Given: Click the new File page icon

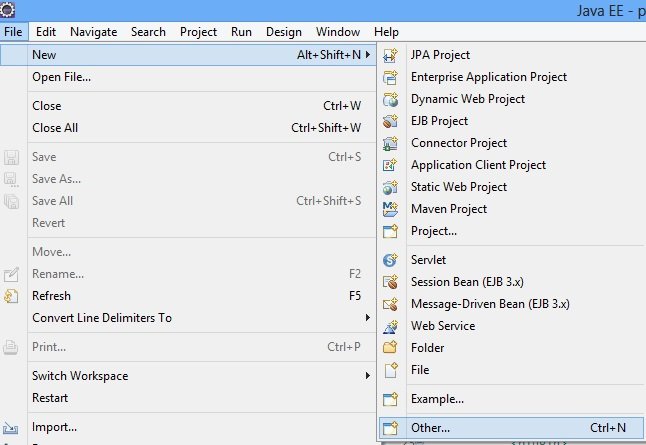Looking at the screenshot, I should tap(391, 370).
